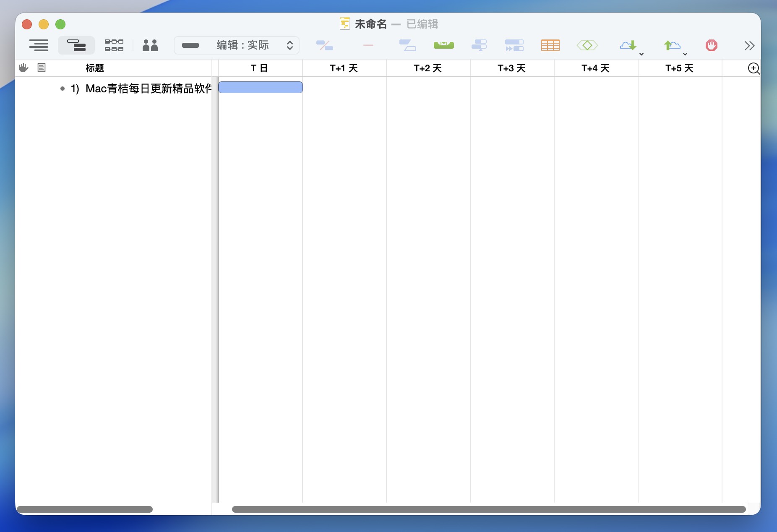The image size is (777, 532).
Task: Click the 标题 column header
Action: [95, 68]
